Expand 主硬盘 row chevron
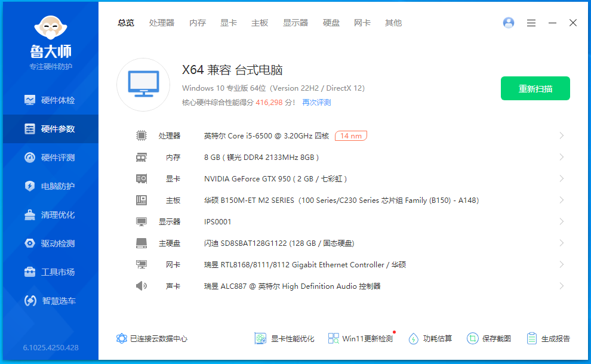The width and height of the screenshot is (591, 364). click(561, 243)
